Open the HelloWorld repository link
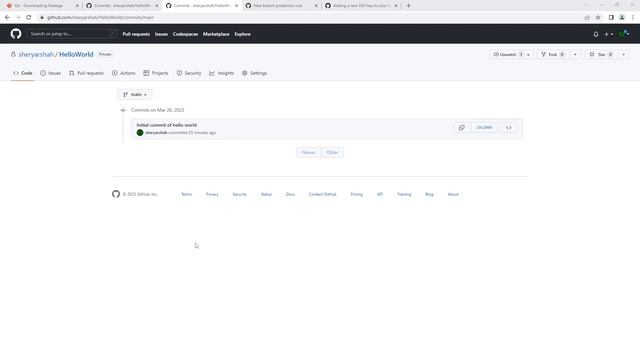The image size is (640, 360). (x=76, y=54)
